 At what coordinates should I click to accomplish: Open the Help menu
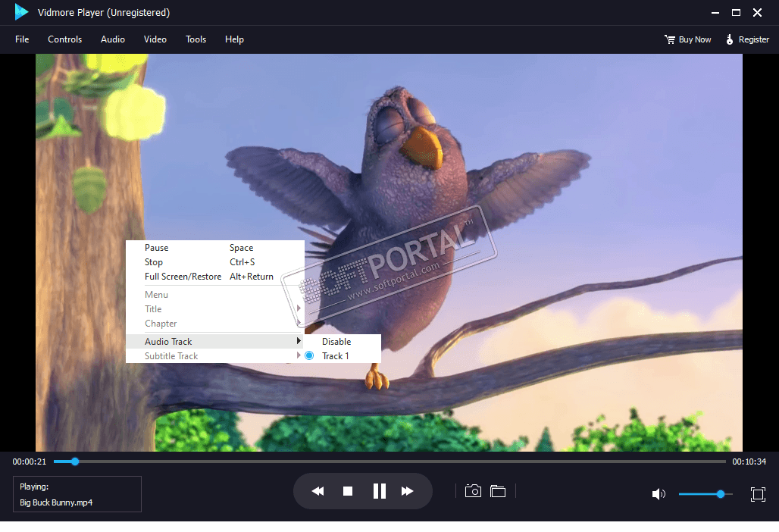(234, 39)
